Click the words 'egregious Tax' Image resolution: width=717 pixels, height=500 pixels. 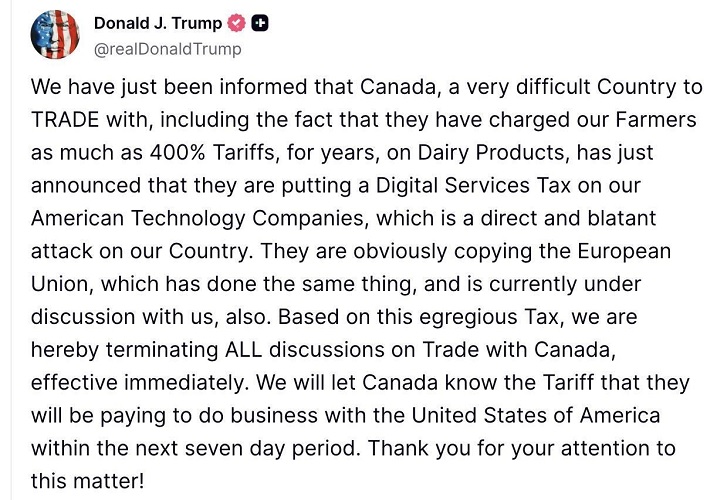(x=488, y=317)
